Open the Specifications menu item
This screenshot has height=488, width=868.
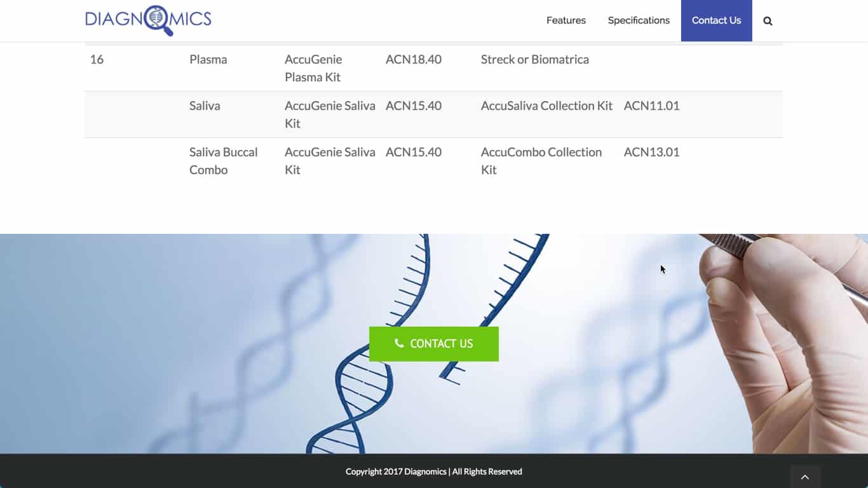point(639,20)
